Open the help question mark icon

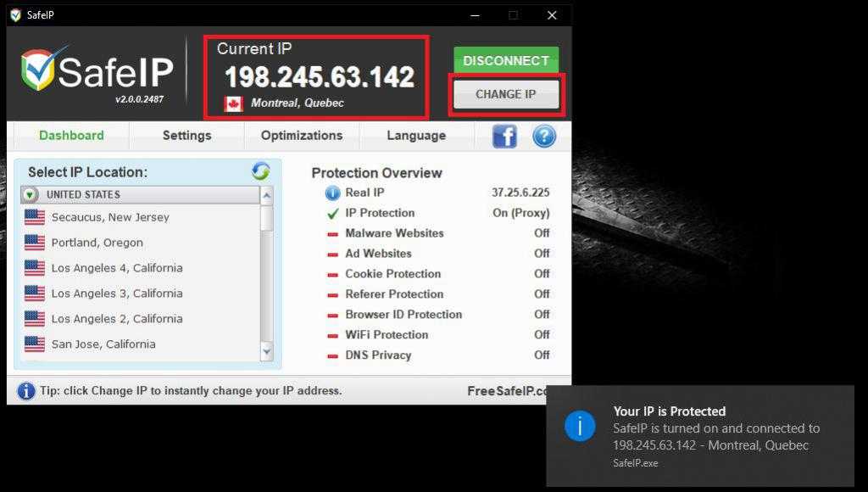point(543,136)
